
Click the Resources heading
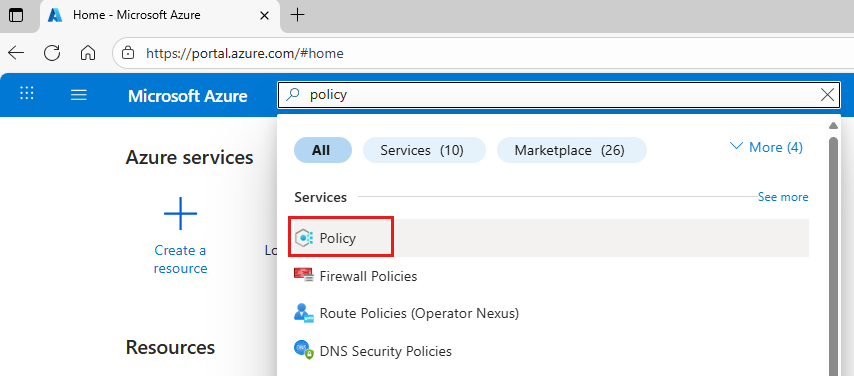tap(170, 348)
